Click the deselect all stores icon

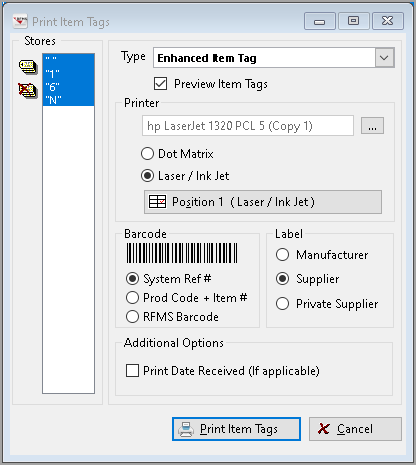(x=28, y=90)
